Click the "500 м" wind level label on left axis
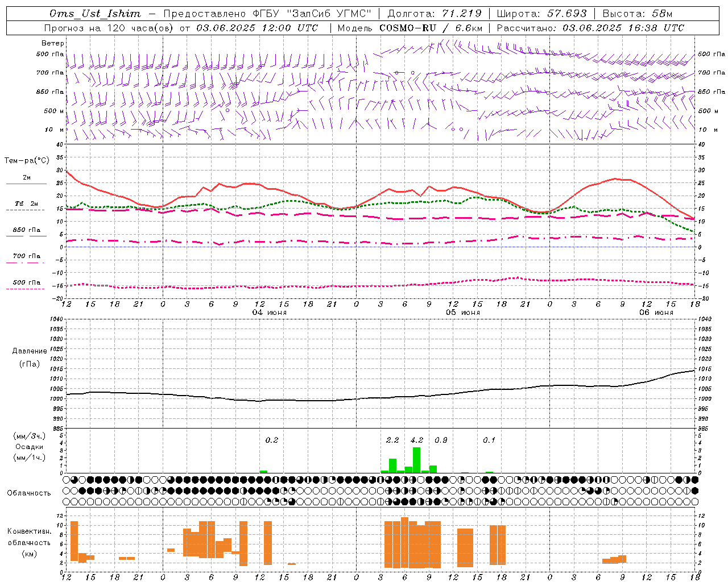 (51, 111)
